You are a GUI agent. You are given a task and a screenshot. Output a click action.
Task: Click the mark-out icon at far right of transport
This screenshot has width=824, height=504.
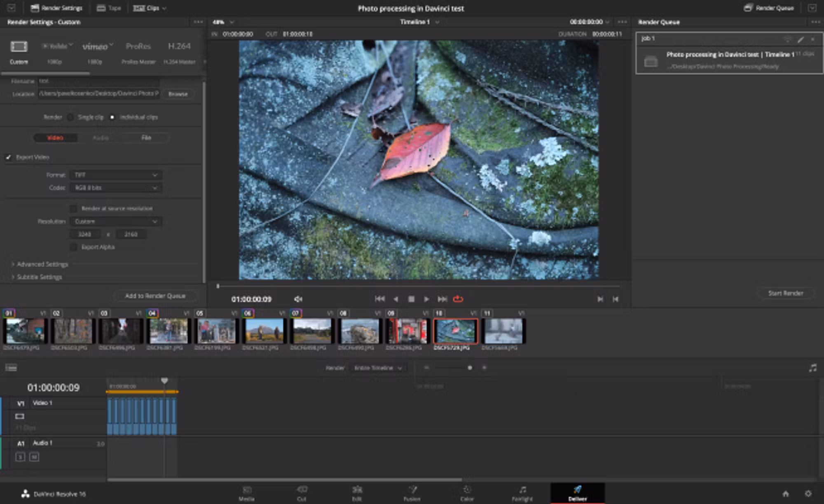616,299
